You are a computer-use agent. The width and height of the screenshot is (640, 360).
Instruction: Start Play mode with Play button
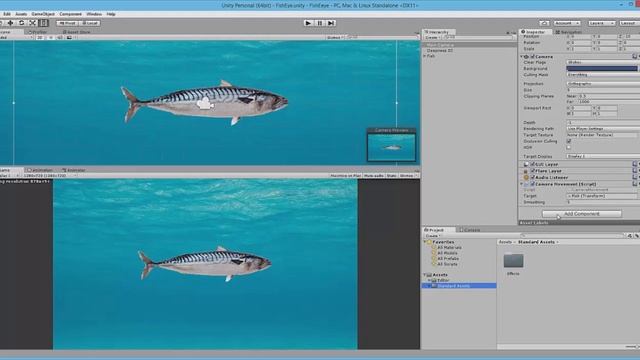(x=308, y=23)
